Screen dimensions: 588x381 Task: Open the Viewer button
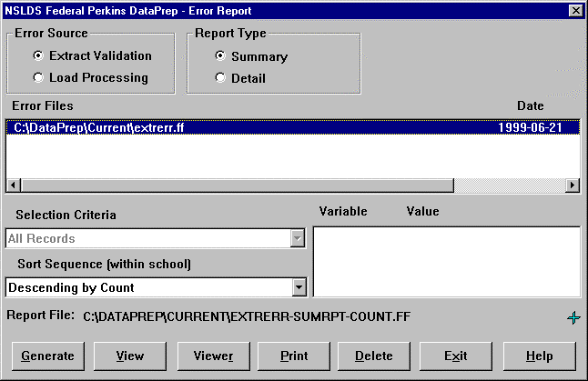213,356
